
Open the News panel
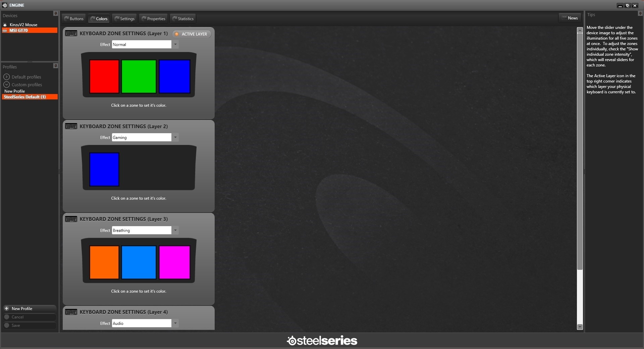click(570, 18)
